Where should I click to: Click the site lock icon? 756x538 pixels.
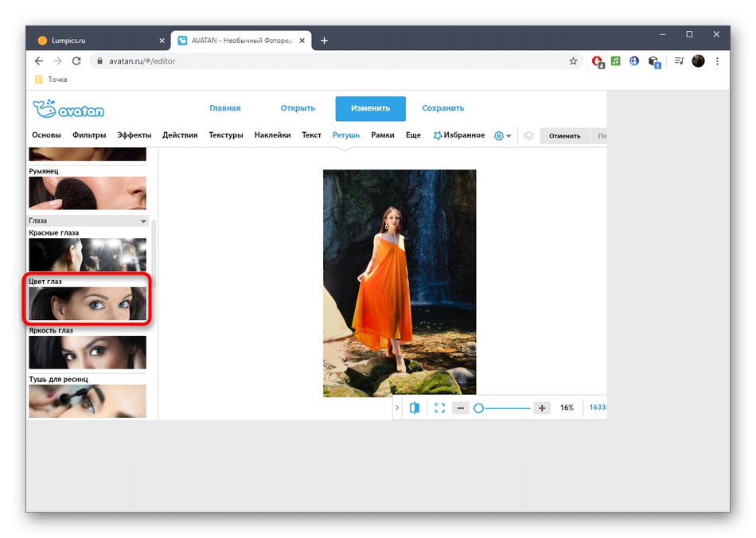(99, 60)
